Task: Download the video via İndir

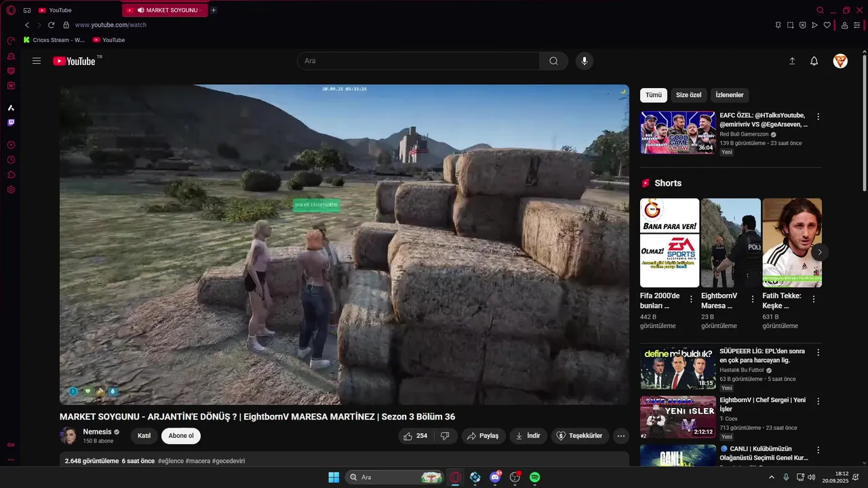Action: tap(528, 436)
